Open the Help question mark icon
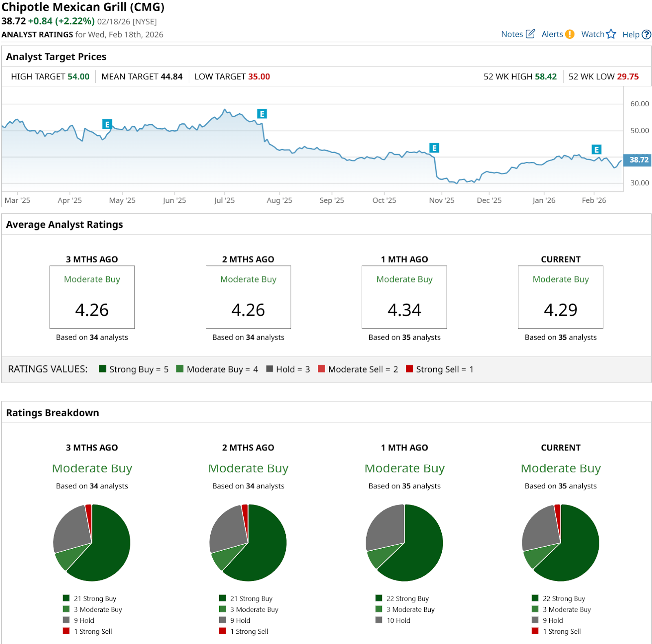Image resolution: width=652 pixels, height=644 pixels. 646,35
